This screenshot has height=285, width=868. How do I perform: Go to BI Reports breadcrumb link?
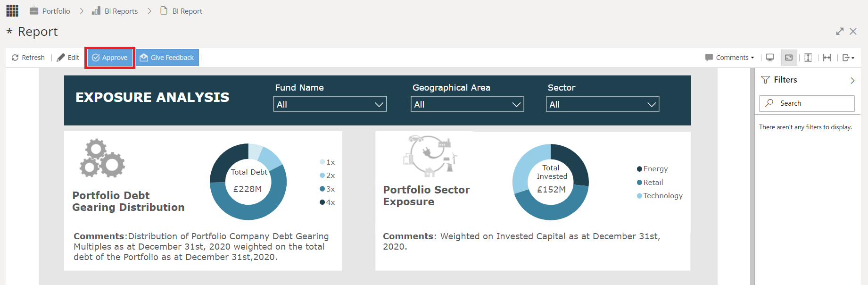[x=121, y=11]
